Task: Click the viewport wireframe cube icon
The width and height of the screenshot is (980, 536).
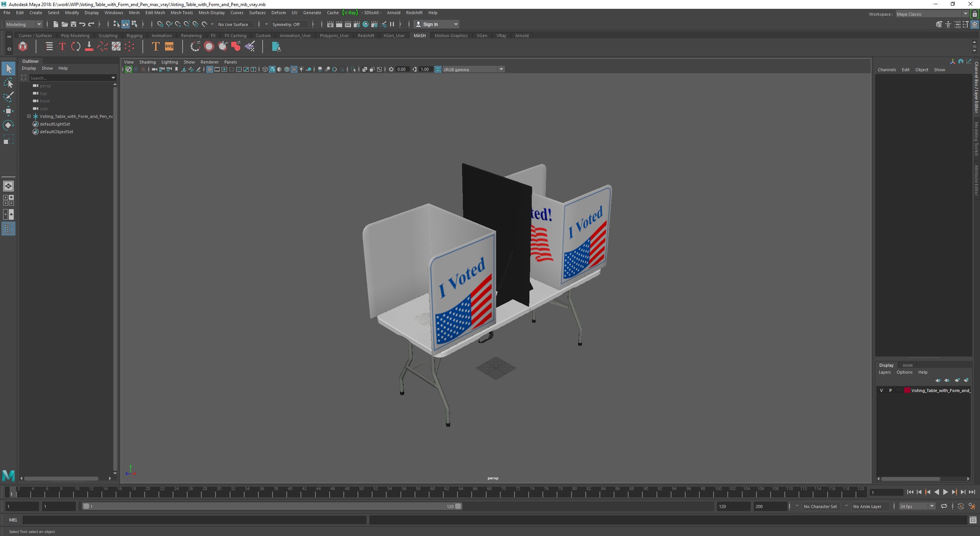Action: pyautogui.click(x=265, y=69)
